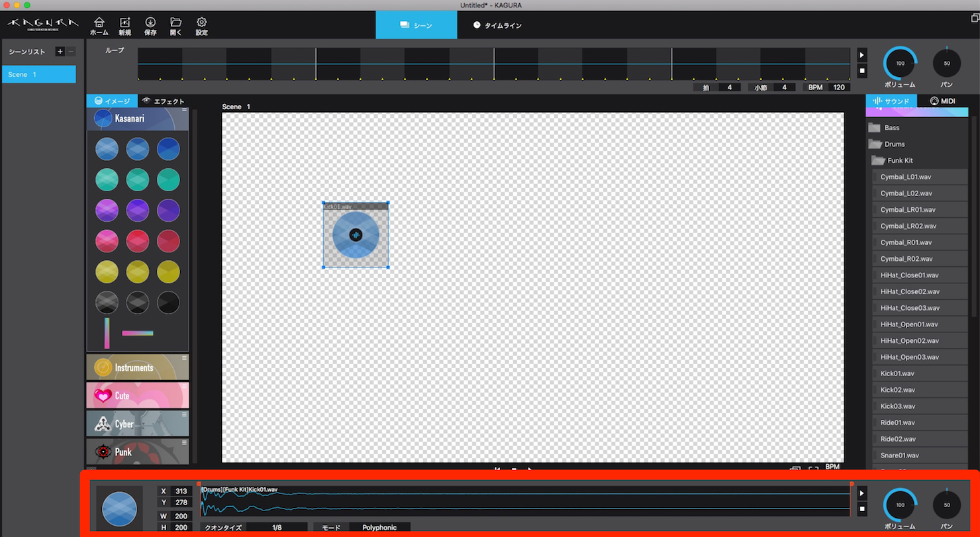Screen dimensions: 980x537
Task: Open settings with 設定 gear icon
Action: (x=202, y=26)
